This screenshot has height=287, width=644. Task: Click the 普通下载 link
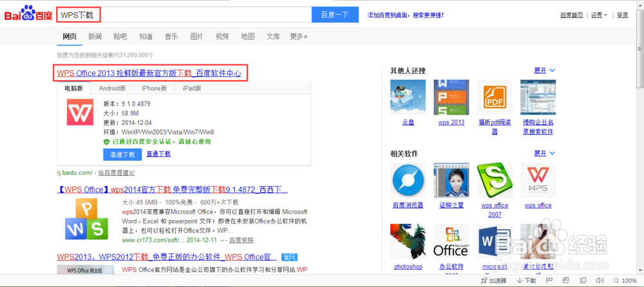(158, 154)
